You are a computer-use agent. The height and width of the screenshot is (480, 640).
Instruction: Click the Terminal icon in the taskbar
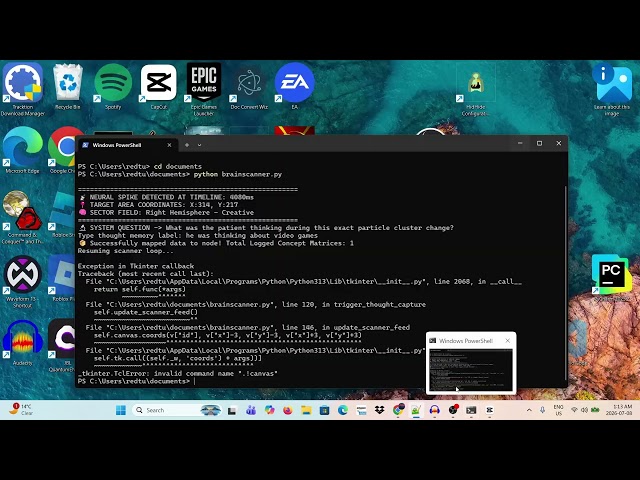point(471,410)
